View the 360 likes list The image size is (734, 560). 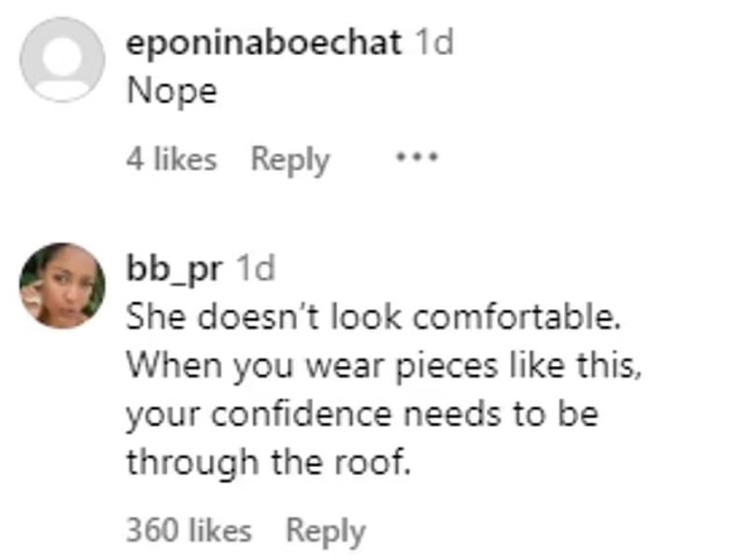(189, 531)
